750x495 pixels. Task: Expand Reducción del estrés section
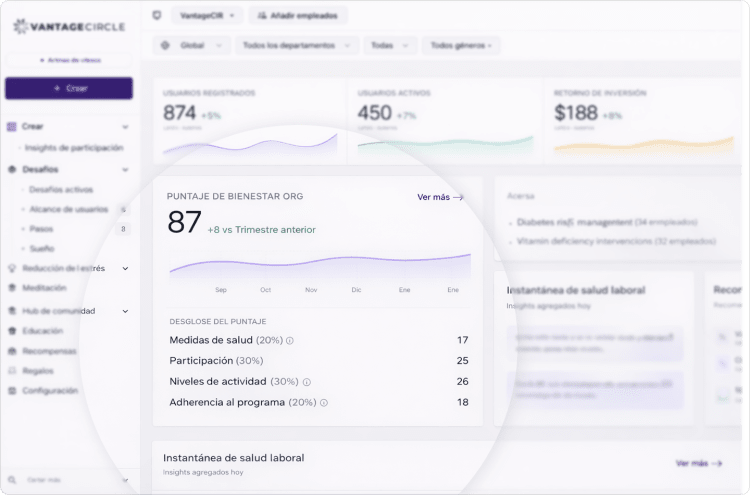point(125,268)
